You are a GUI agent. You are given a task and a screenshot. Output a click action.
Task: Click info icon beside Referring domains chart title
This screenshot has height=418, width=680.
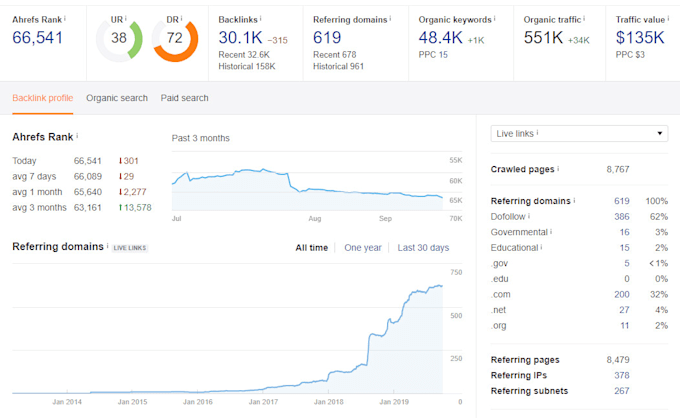(x=108, y=245)
